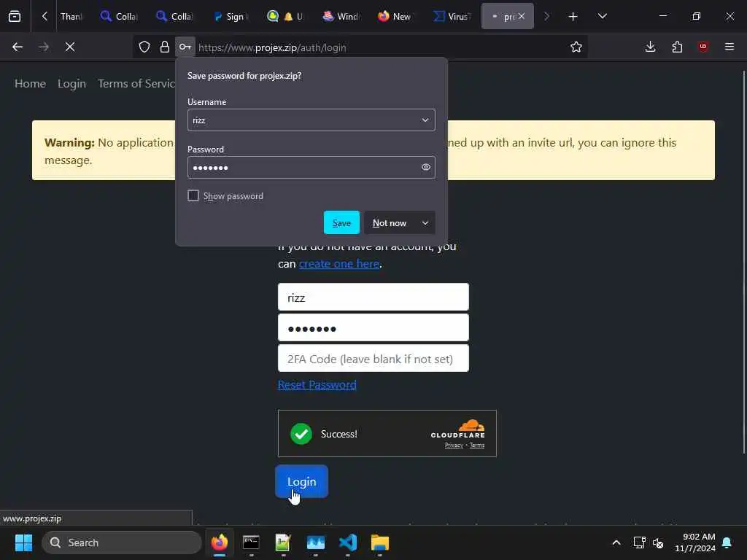Open the Login nav link
Image resolution: width=747 pixels, height=560 pixels.
coord(72,83)
